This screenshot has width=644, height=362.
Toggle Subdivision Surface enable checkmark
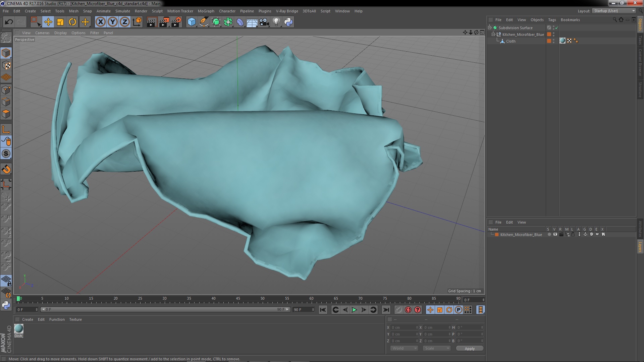click(x=557, y=28)
